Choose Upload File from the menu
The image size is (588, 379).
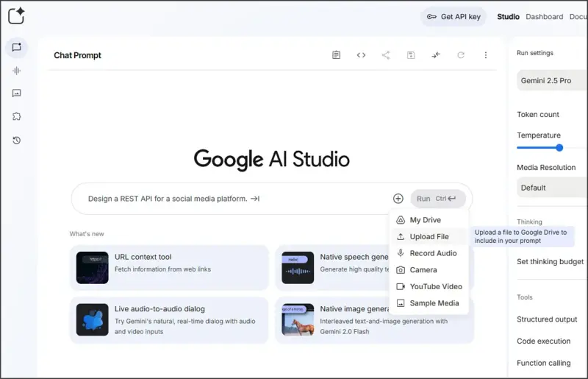[430, 237]
